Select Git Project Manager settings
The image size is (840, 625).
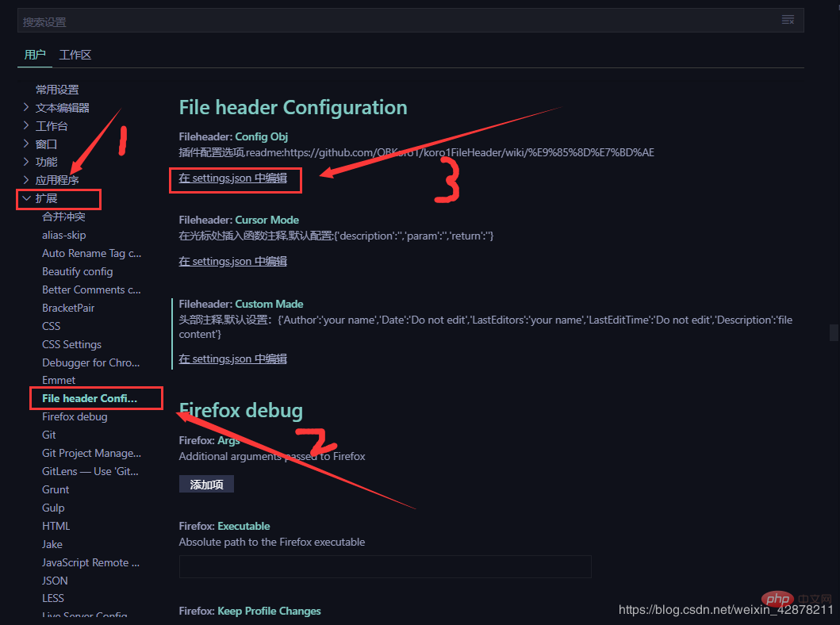pos(91,453)
